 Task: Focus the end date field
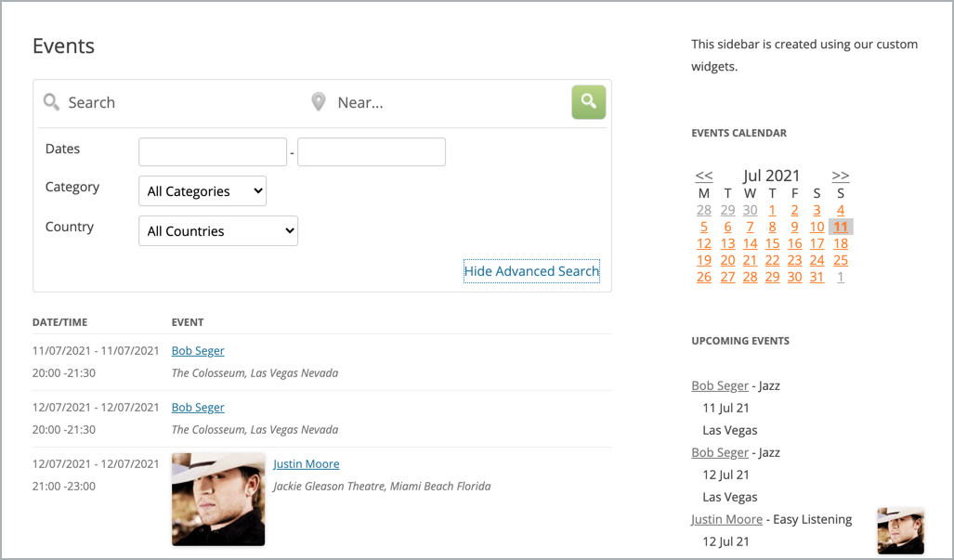tap(372, 152)
